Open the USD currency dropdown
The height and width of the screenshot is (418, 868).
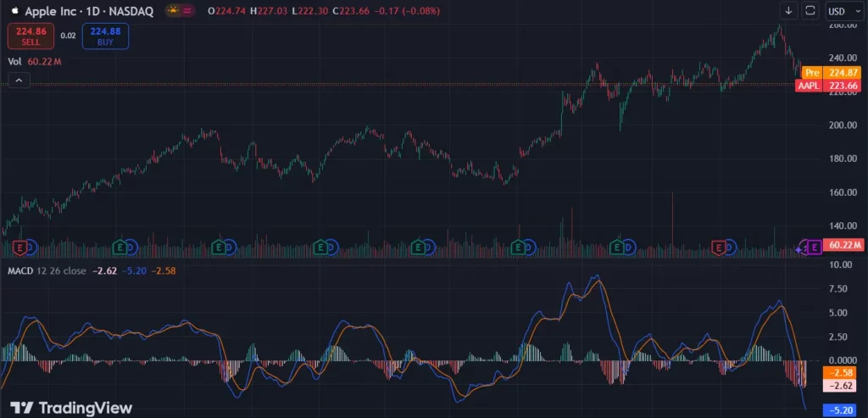pos(842,11)
